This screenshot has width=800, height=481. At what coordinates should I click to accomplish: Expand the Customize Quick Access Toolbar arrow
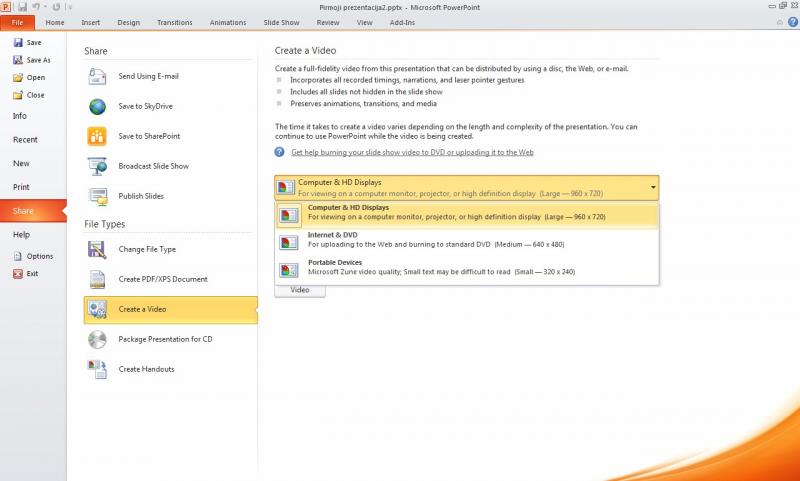point(70,7)
